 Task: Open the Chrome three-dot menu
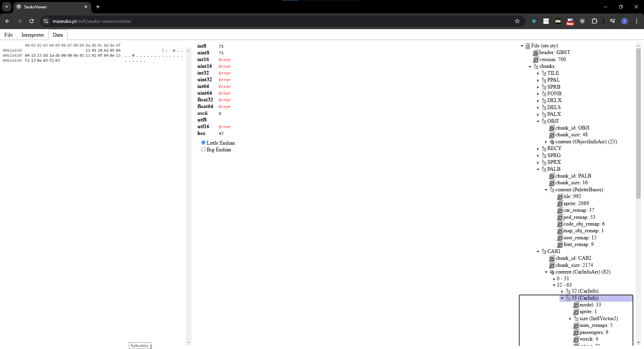click(x=636, y=21)
